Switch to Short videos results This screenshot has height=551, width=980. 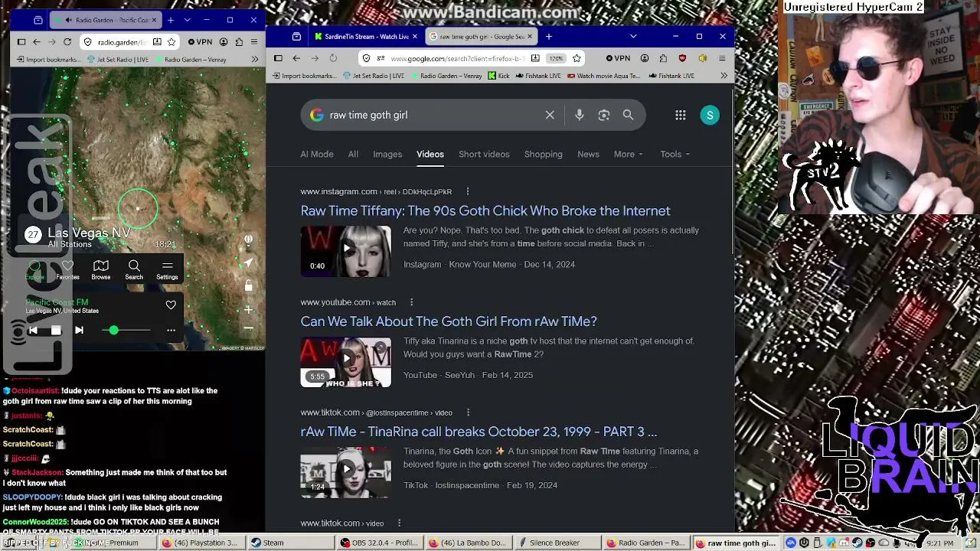484,154
